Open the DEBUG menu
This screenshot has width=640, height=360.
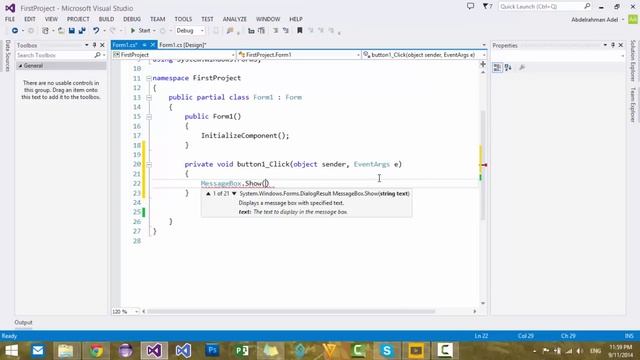[132, 19]
